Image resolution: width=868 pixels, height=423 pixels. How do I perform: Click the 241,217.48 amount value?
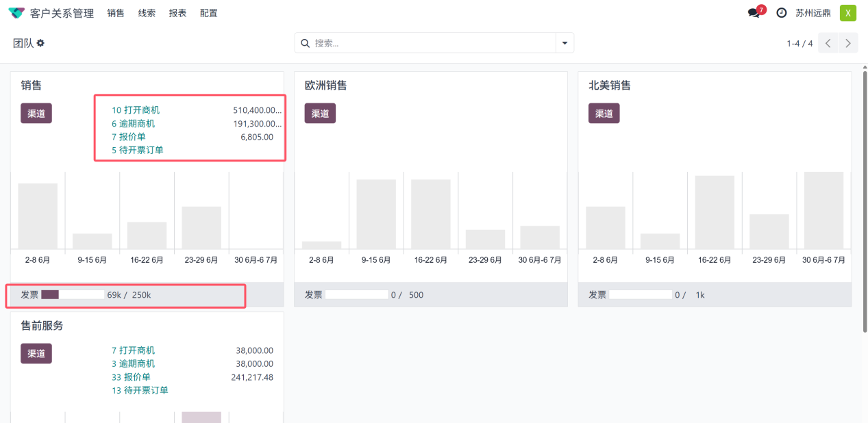click(252, 377)
